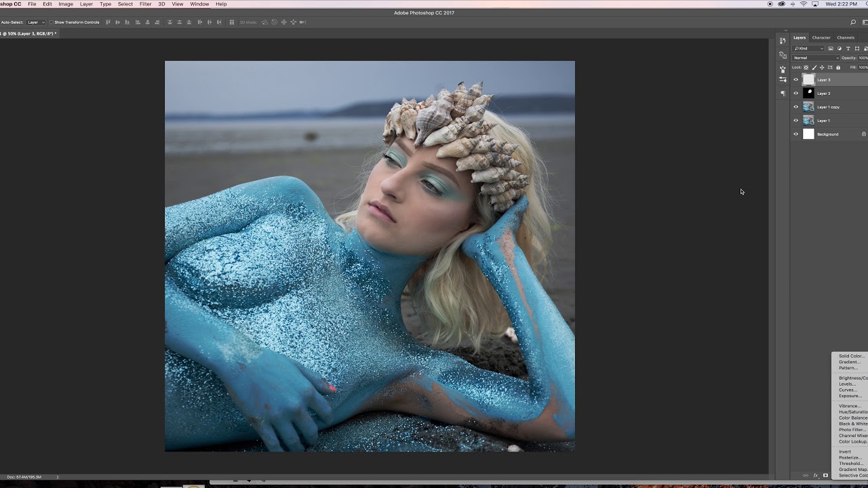Choose Exposure from adjustment menu
Screen dimensions: 868x488
[x=850, y=396]
